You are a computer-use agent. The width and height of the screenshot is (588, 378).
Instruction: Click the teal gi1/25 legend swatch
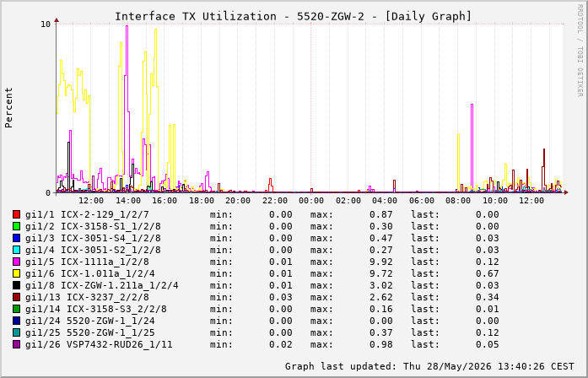[16, 332]
